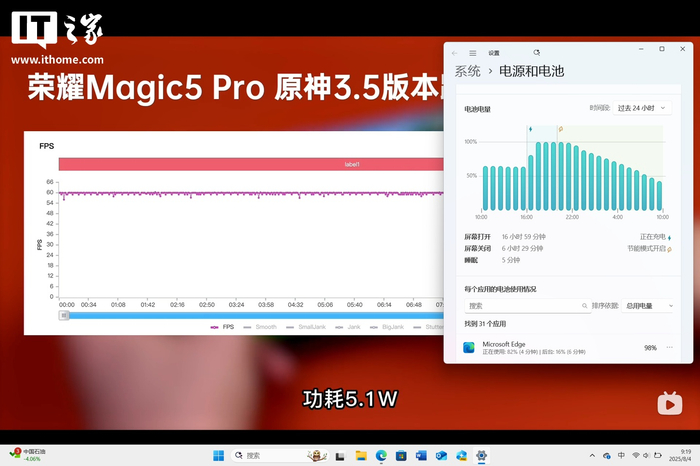Click the 节能模式开启 legend label

tap(646, 248)
